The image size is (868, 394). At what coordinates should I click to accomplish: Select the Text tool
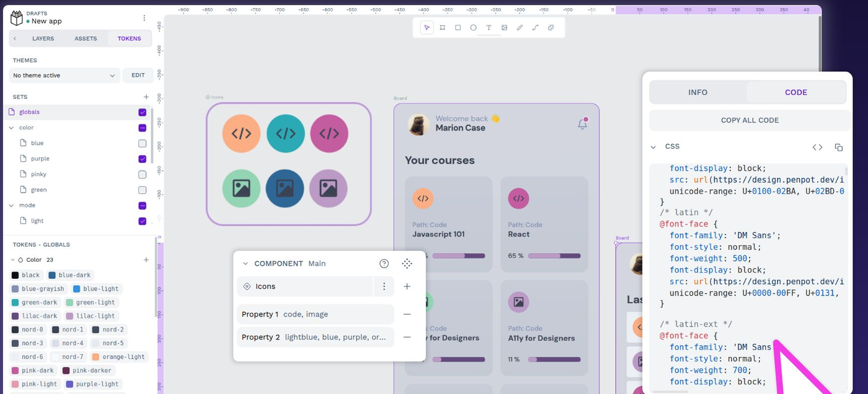[x=489, y=27]
